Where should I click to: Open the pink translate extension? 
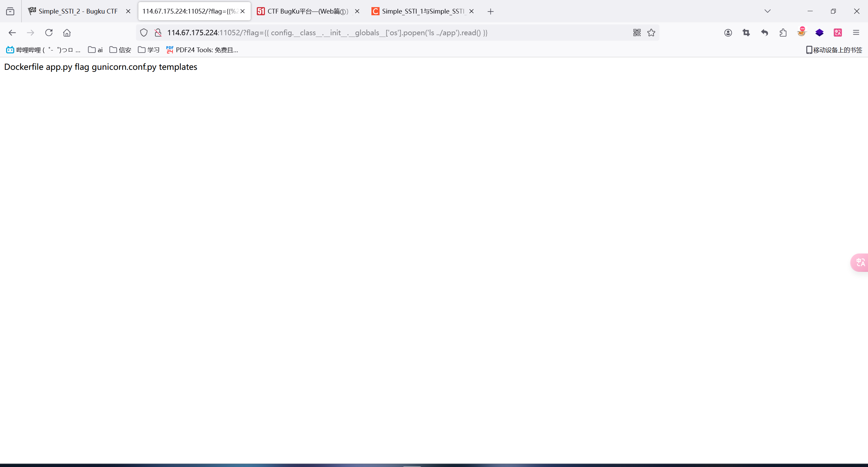(x=838, y=33)
